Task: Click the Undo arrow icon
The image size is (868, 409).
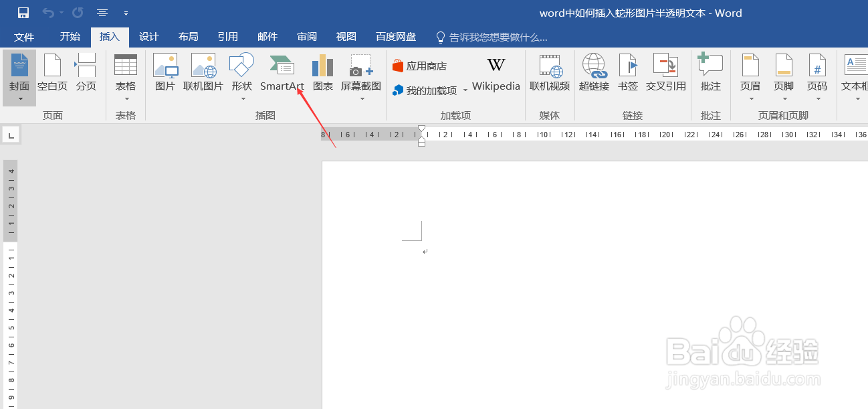Action: pyautogui.click(x=47, y=13)
